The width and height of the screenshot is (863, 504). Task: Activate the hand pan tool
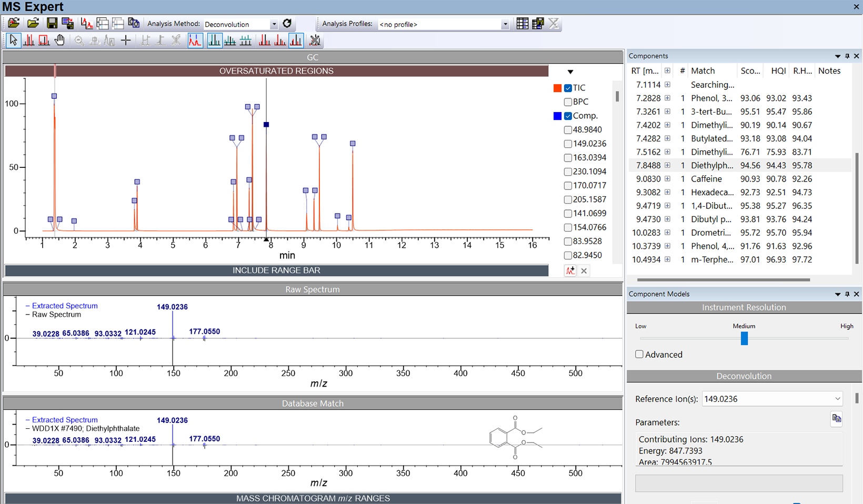coord(59,41)
